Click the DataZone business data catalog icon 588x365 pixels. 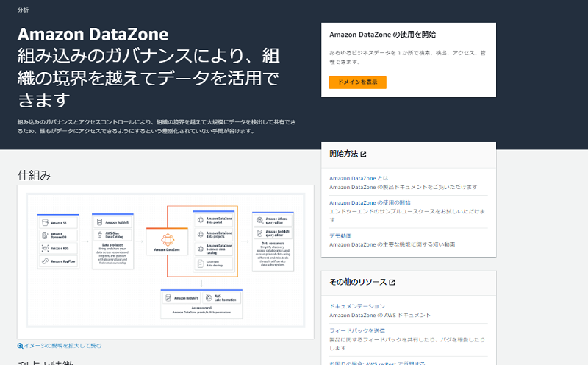[201, 249]
